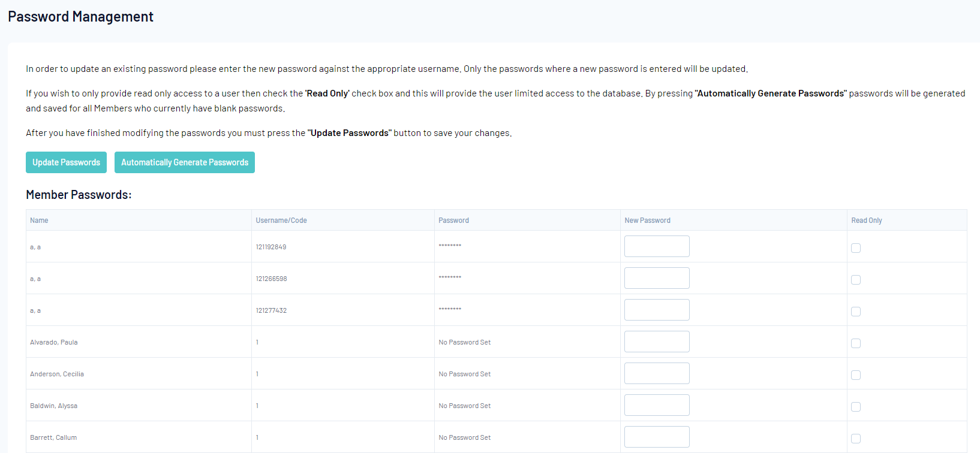The height and width of the screenshot is (453, 980).
Task: Check Read Only for username 121277432
Action: click(856, 312)
